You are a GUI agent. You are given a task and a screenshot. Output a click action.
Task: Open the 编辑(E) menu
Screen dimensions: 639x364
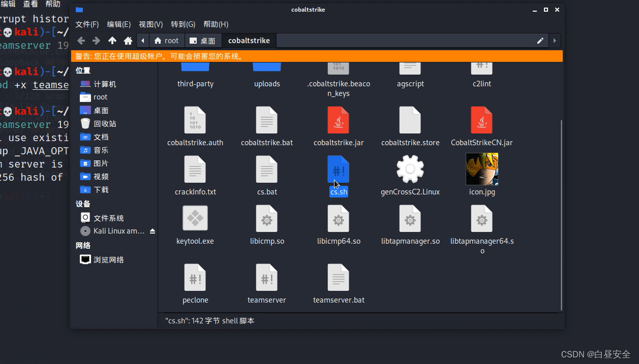(119, 24)
